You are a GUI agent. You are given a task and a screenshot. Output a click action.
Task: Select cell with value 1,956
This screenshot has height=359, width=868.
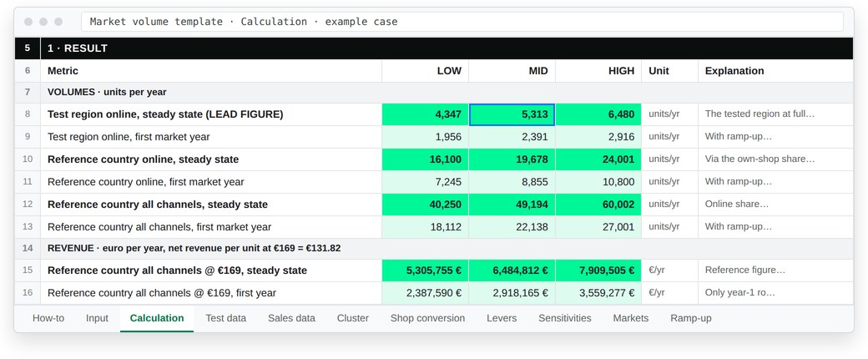click(x=425, y=137)
